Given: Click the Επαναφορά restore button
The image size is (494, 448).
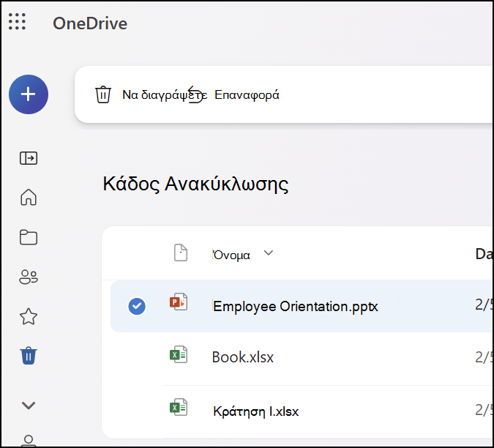Looking at the screenshot, I should (247, 95).
